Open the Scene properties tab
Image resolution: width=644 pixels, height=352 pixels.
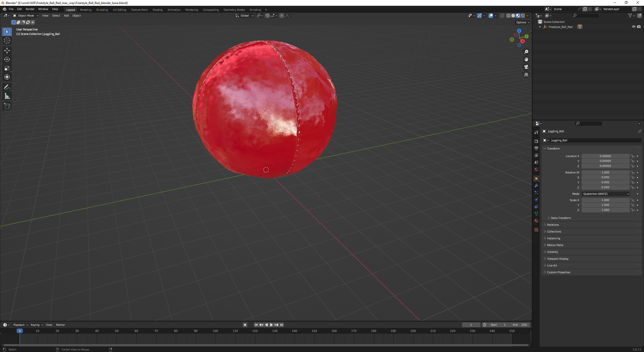(x=536, y=162)
